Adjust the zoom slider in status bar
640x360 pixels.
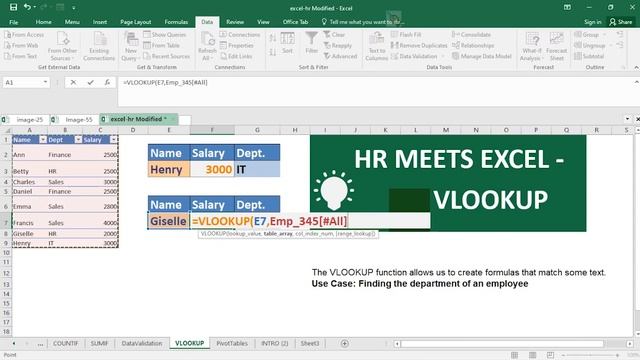coord(590,355)
